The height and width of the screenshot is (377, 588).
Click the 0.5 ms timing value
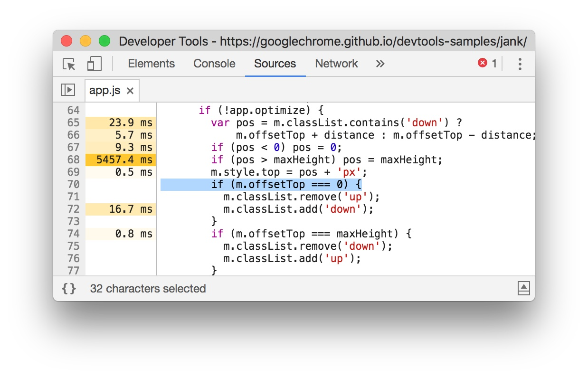click(x=134, y=172)
